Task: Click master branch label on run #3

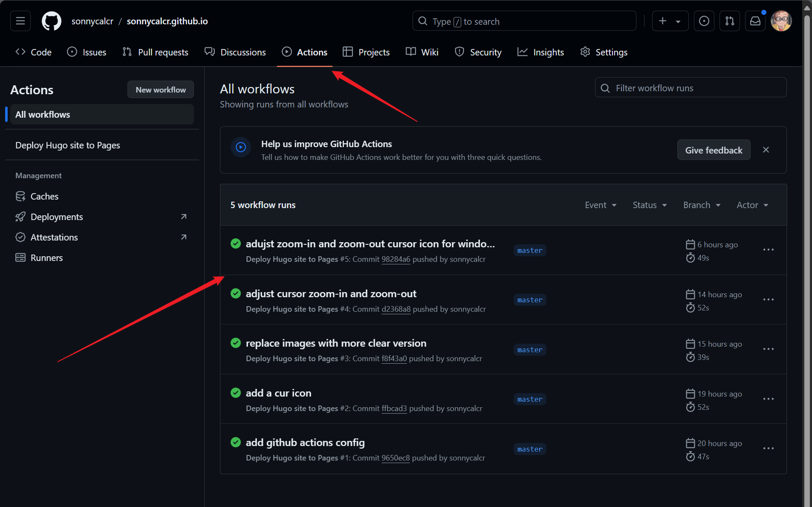Action: (x=530, y=350)
